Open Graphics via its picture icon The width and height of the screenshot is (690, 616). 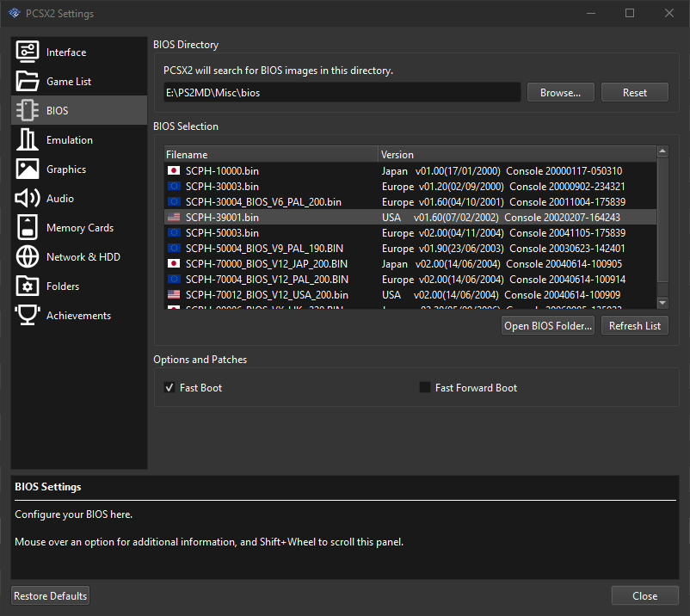(28, 169)
